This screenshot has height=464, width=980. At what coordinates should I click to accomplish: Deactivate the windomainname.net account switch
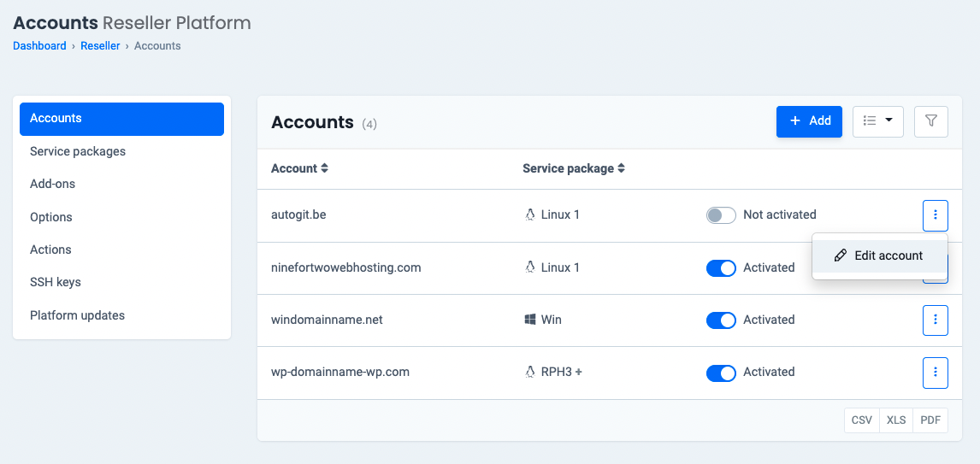[x=721, y=320]
